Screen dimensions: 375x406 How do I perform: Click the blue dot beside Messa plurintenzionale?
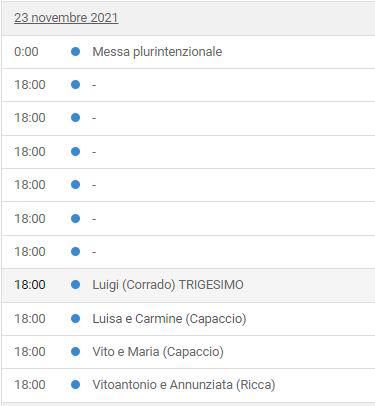point(76,51)
